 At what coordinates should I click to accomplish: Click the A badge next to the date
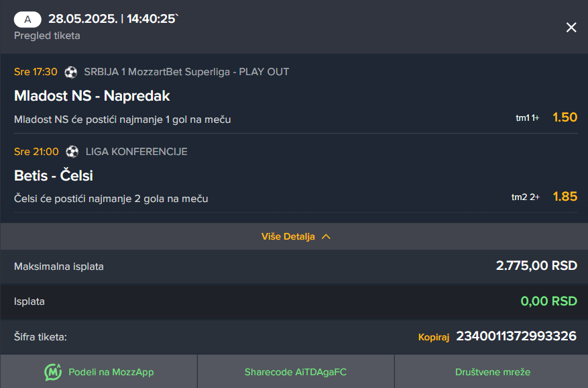point(27,19)
